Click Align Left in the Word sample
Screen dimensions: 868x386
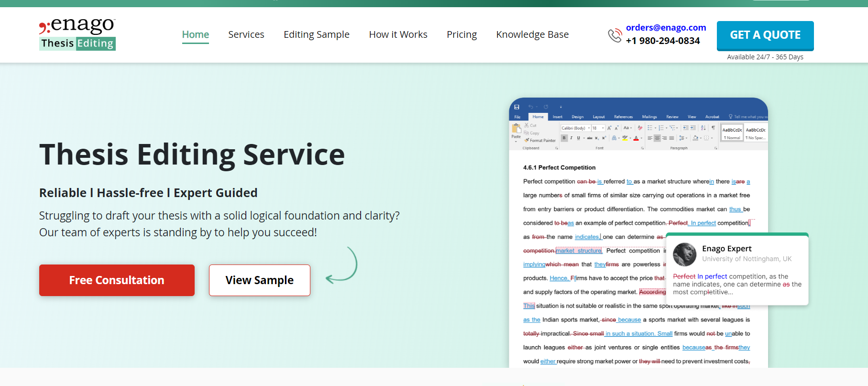[650, 138]
